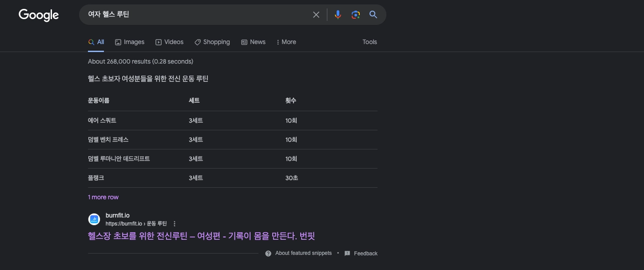Open the Tools options

click(370, 42)
